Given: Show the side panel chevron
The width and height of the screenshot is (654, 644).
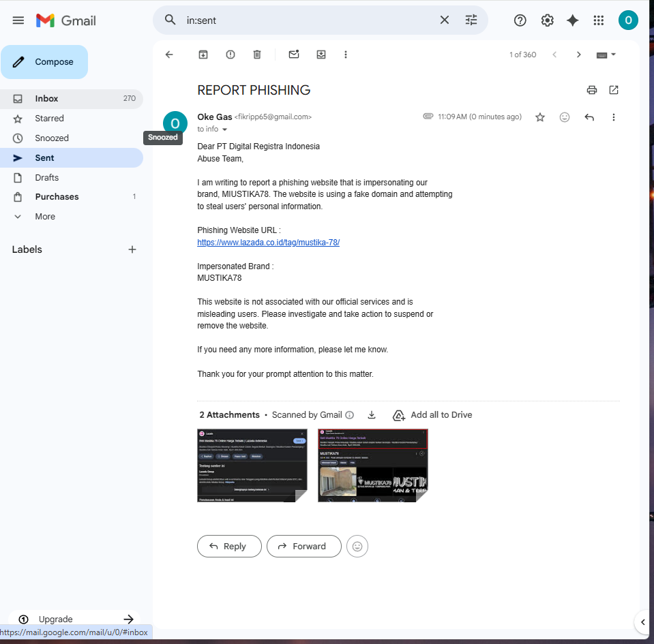Looking at the screenshot, I should point(642,622).
